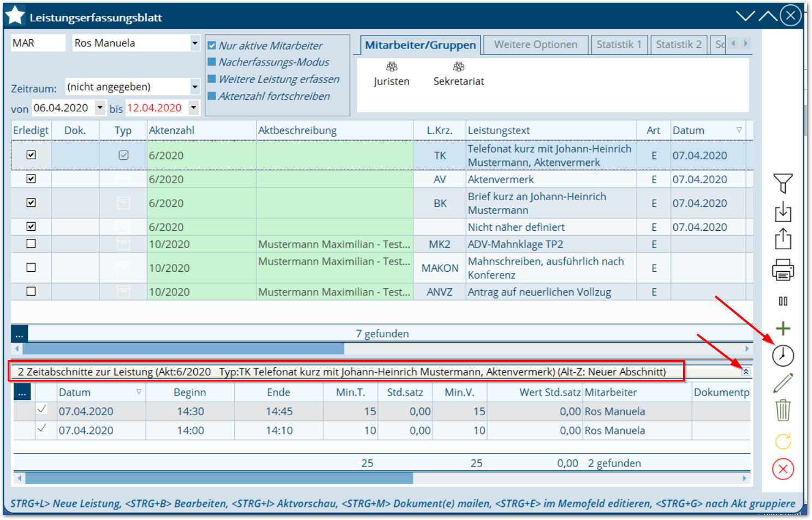Collapse the Zeitabschnitte panel with double-chevron
Image resolution: width=812 pixels, height=520 pixels.
point(746,372)
